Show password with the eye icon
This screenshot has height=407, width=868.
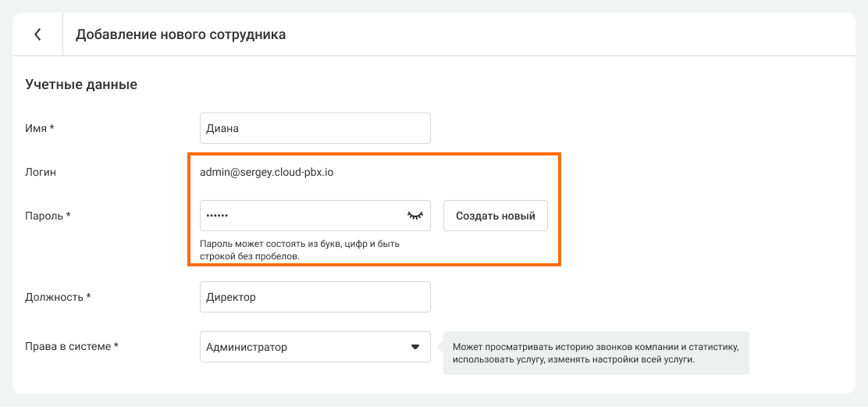pos(414,216)
